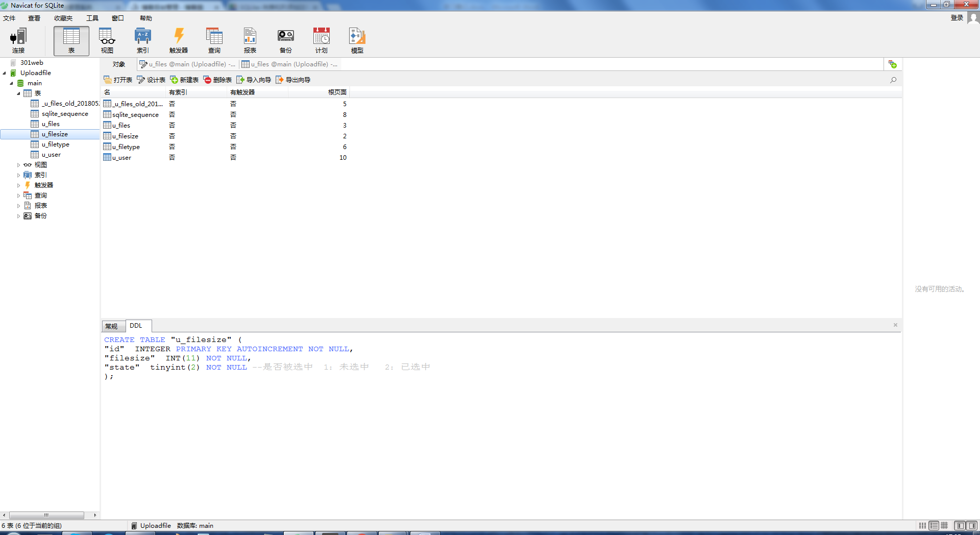The width and height of the screenshot is (980, 535).
Task: Click Design Table (设计表) button
Action: tap(151, 80)
